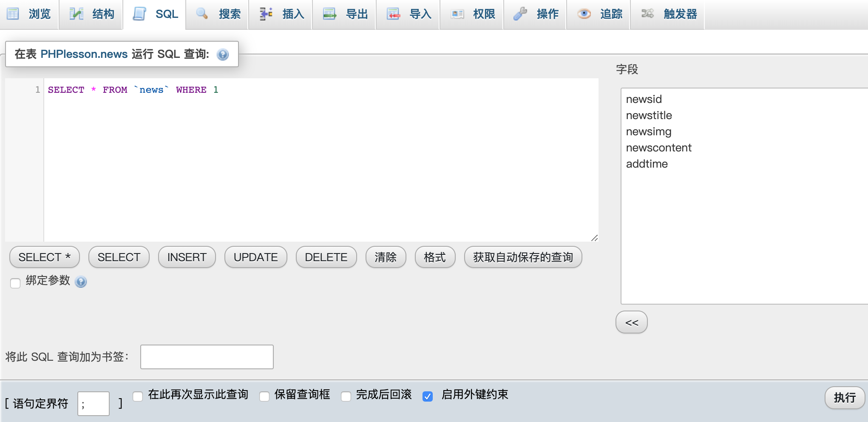This screenshot has height=422, width=868.
Task: Click the Search magnifier icon
Action: 202,14
